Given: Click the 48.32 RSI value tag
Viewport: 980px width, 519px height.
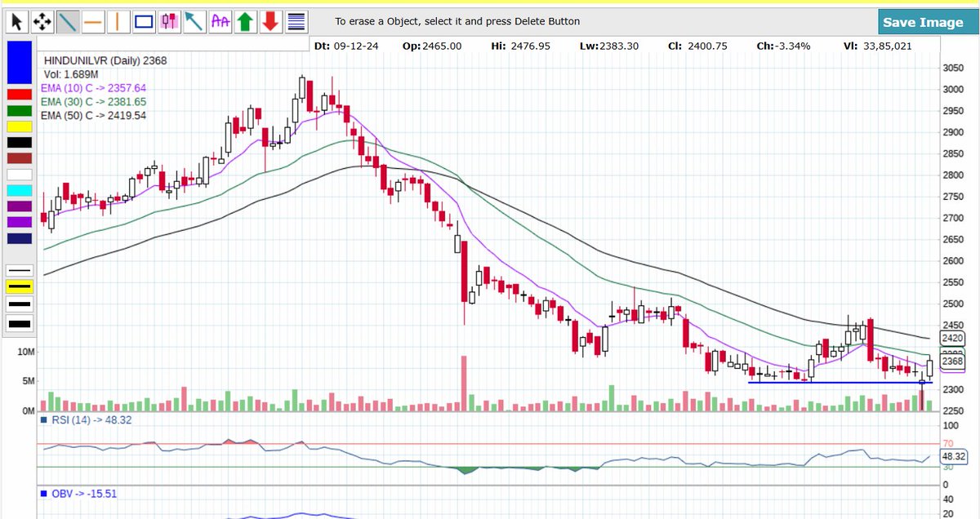Looking at the screenshot, I should pyautogui.click(x=953, y=456).
